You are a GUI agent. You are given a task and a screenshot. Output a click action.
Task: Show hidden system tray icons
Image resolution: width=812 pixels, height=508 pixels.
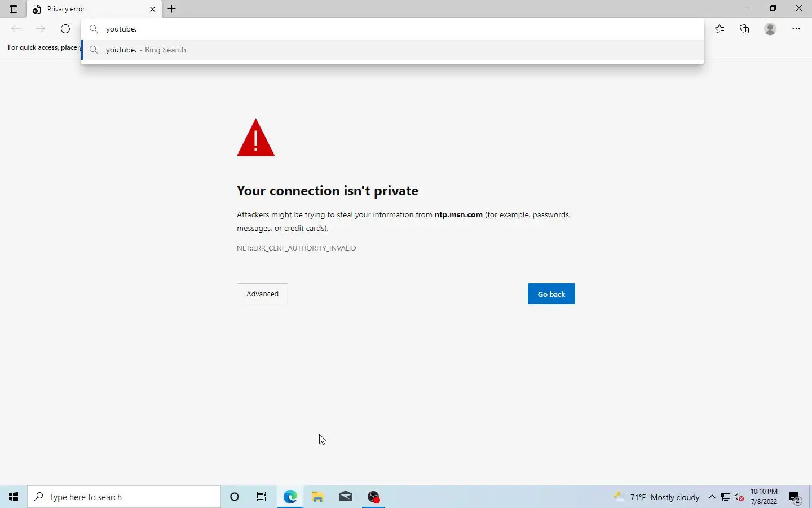click(712, 497)
